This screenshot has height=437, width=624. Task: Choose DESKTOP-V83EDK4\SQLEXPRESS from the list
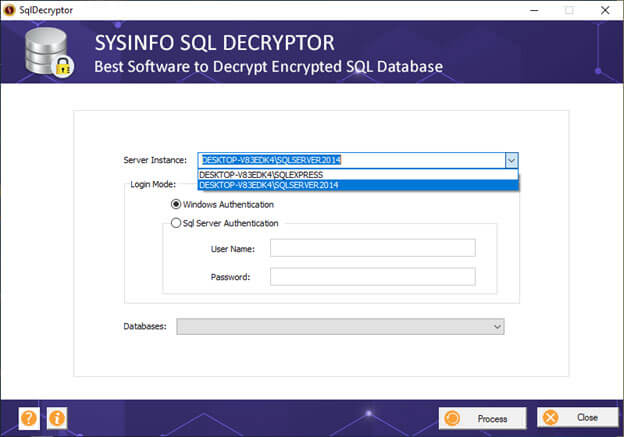(358, 175)
